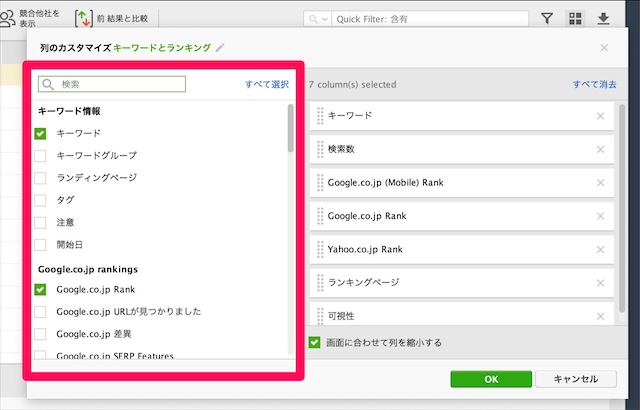
Task: Click the drag handle of キーワード row
Action: pos(320,116)
